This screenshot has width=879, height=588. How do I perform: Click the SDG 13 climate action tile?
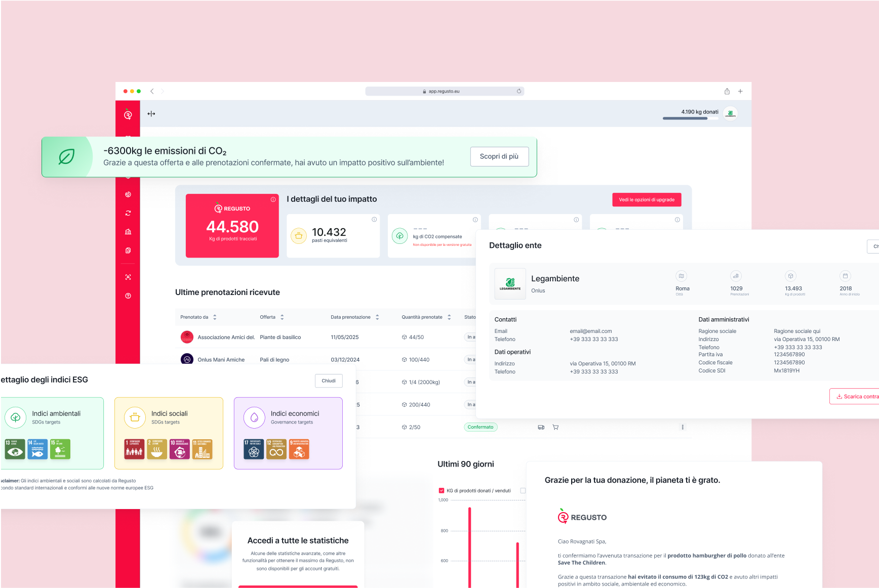[15, 449]
